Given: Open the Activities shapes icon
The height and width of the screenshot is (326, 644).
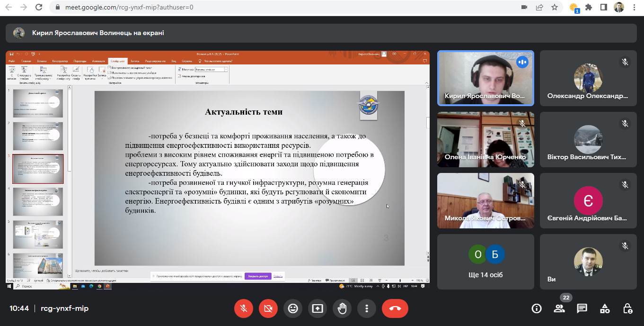Looking at the screenshot, I should (605, 308).
